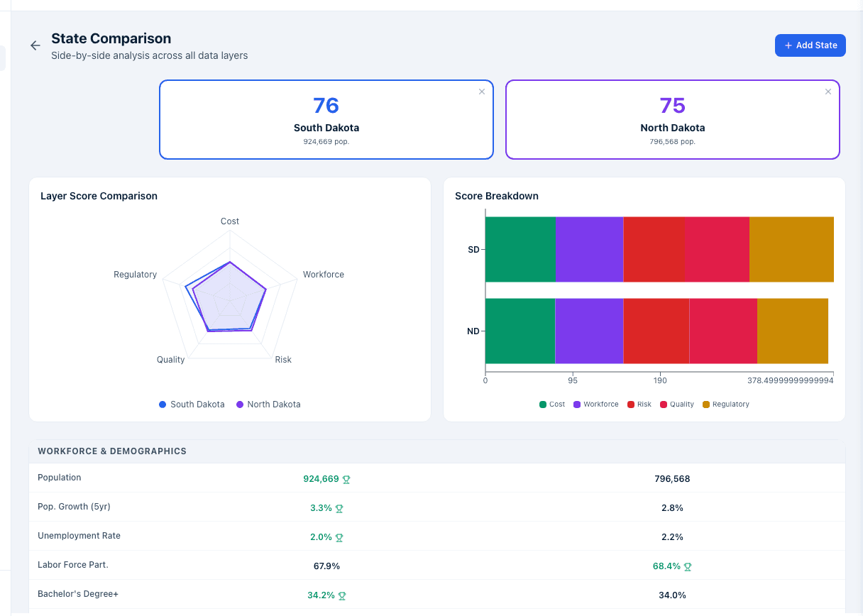This screenshot has height=616, width=863.
Task: Click the Regulatory legend swatch
Action: click(706, 405)
